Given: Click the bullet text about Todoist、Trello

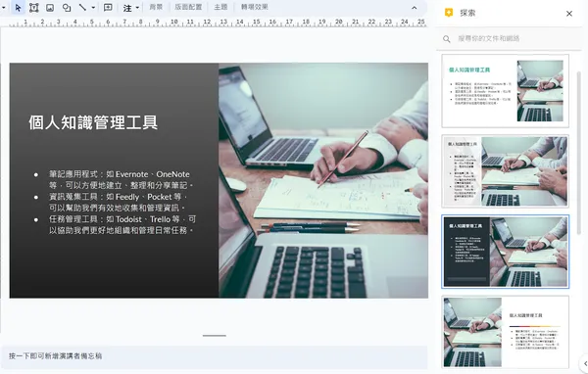Looking at the screenshot, I should pos(122,225).
